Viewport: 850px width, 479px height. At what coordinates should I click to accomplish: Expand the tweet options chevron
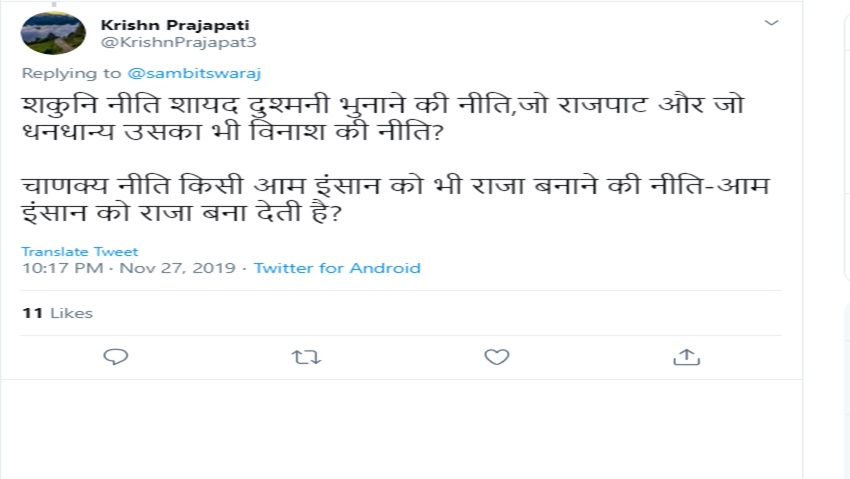click(771, 22)
